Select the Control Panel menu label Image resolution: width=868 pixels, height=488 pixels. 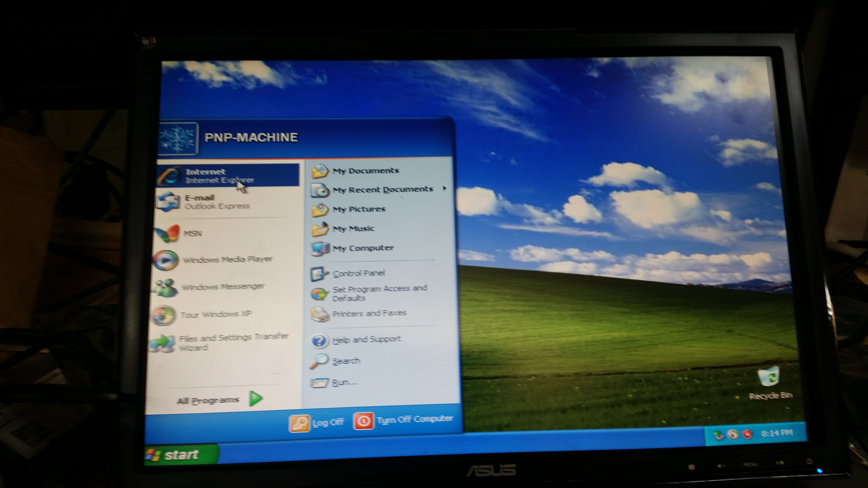(x=359, y=273)
